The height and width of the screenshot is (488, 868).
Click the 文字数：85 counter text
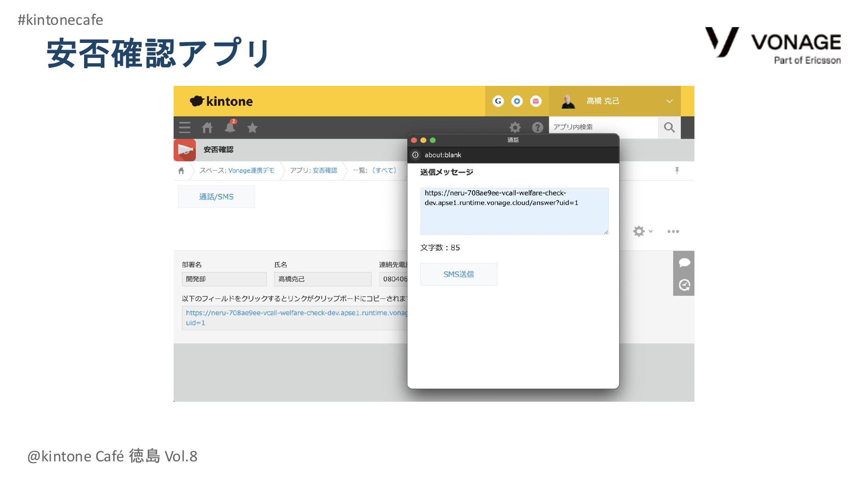click(x=440, y=248)
